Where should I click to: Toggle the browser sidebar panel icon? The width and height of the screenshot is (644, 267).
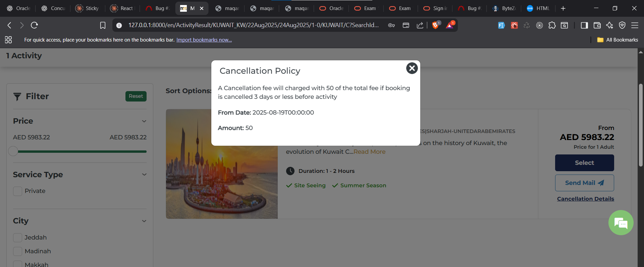point(584,25)
